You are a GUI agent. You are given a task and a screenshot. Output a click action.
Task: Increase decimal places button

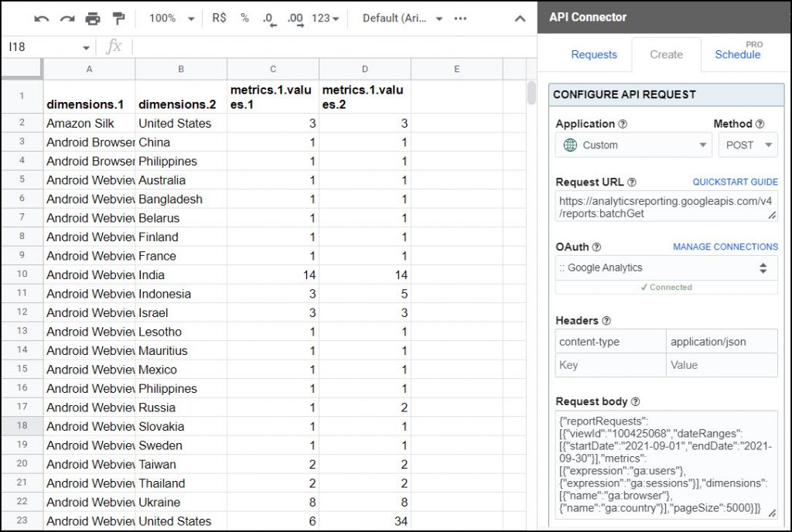coord(295,19)
